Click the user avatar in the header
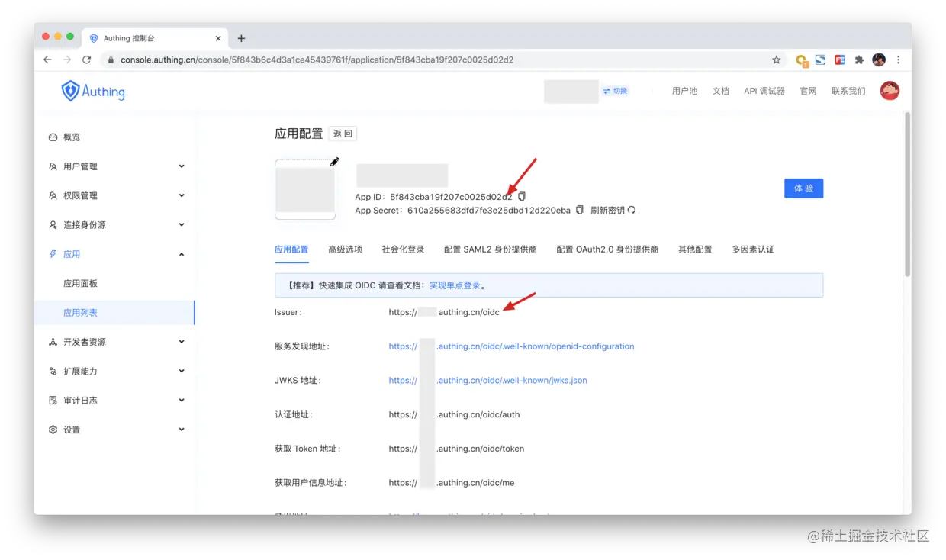The width and height of the screenshot is (946, 560). (x=890, y=91)
